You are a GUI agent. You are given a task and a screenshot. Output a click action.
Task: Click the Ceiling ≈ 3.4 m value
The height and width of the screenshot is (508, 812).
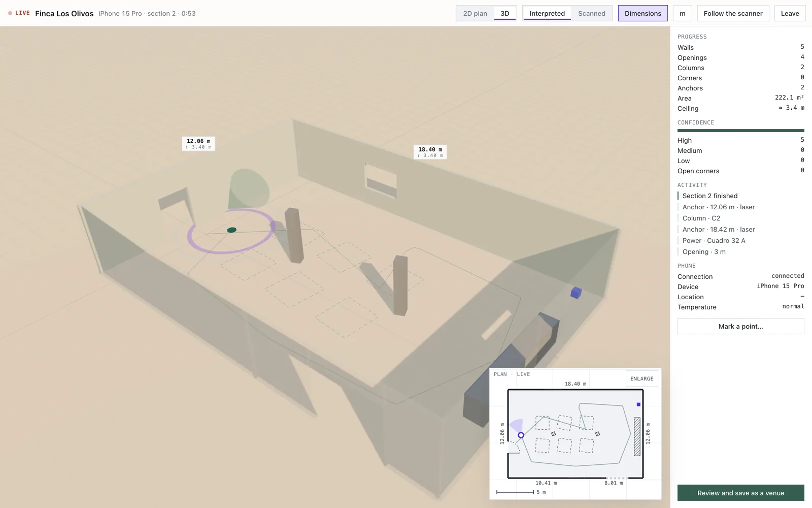tap(791, 108)
